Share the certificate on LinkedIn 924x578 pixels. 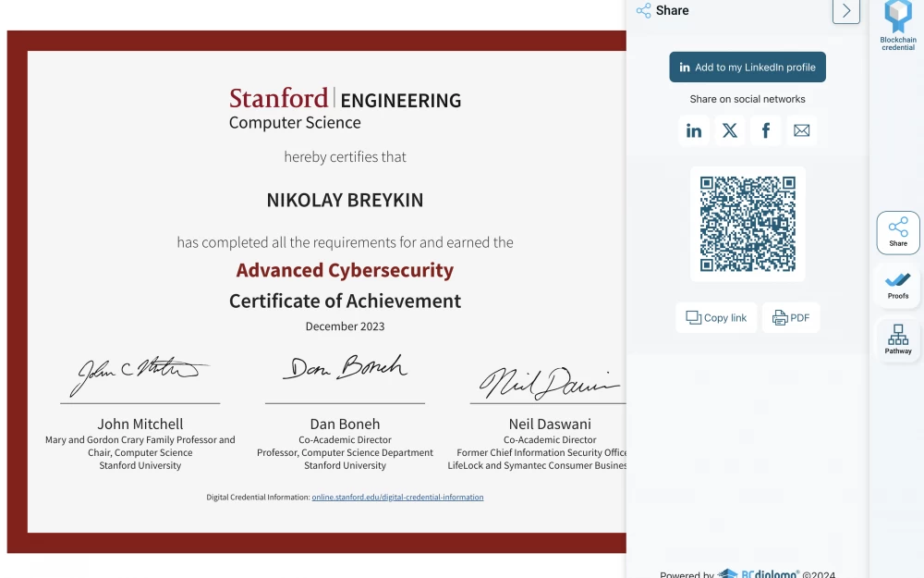point(694,130)
